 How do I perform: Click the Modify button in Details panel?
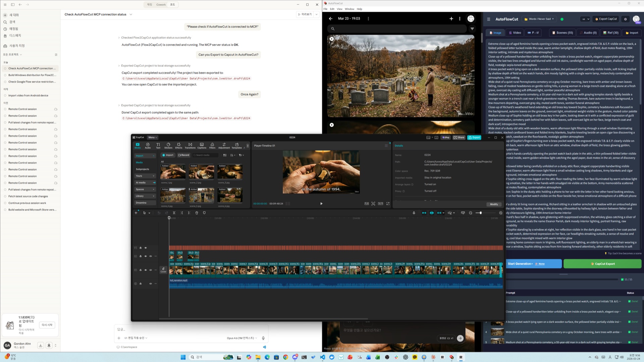coord(494,204)
